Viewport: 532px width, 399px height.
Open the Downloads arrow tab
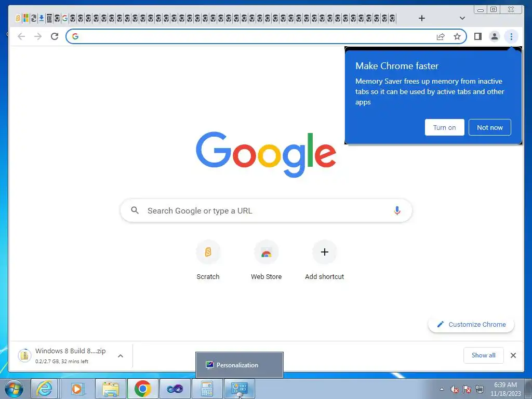pyautogui.click(x=42, y=18)
